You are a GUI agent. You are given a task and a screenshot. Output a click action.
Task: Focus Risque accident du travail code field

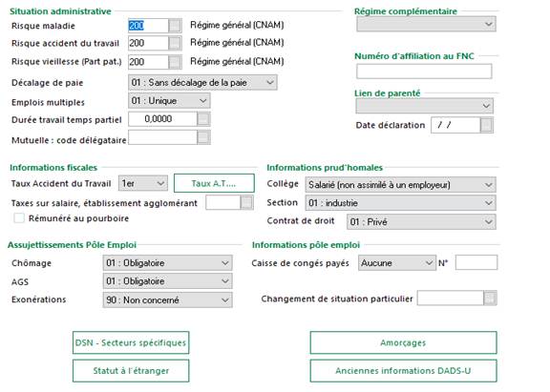tap(148, 43)
